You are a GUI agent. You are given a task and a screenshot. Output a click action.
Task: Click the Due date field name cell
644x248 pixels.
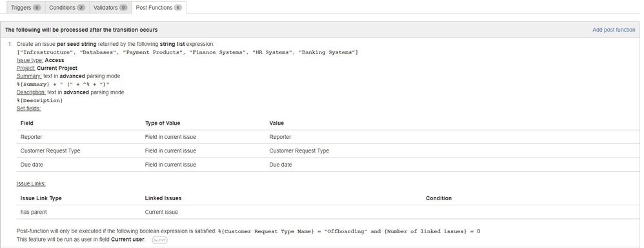point(32,165)
